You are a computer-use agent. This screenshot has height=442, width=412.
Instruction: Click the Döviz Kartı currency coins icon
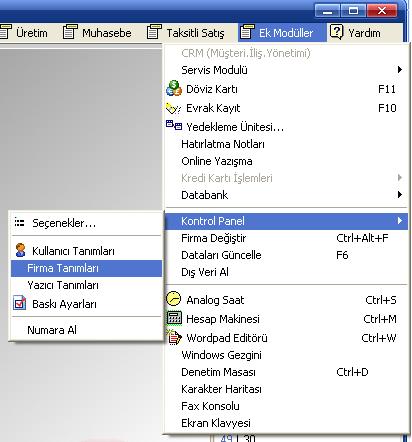174,88
